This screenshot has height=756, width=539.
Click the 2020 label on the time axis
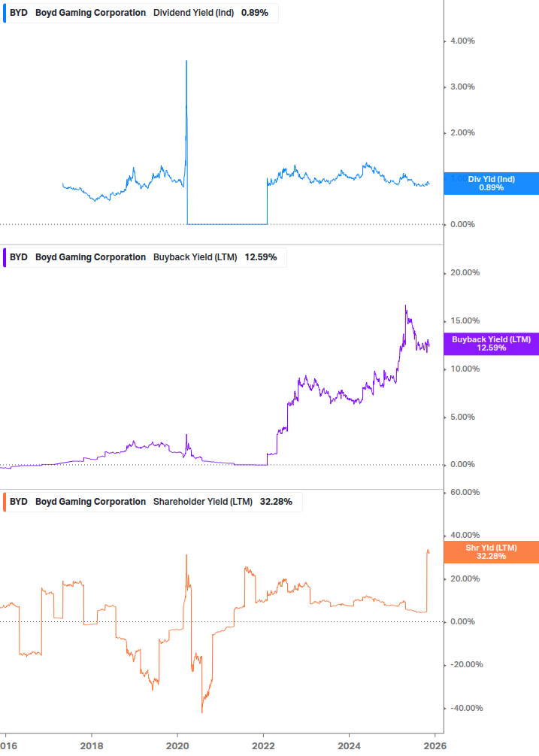pos(177,746)
